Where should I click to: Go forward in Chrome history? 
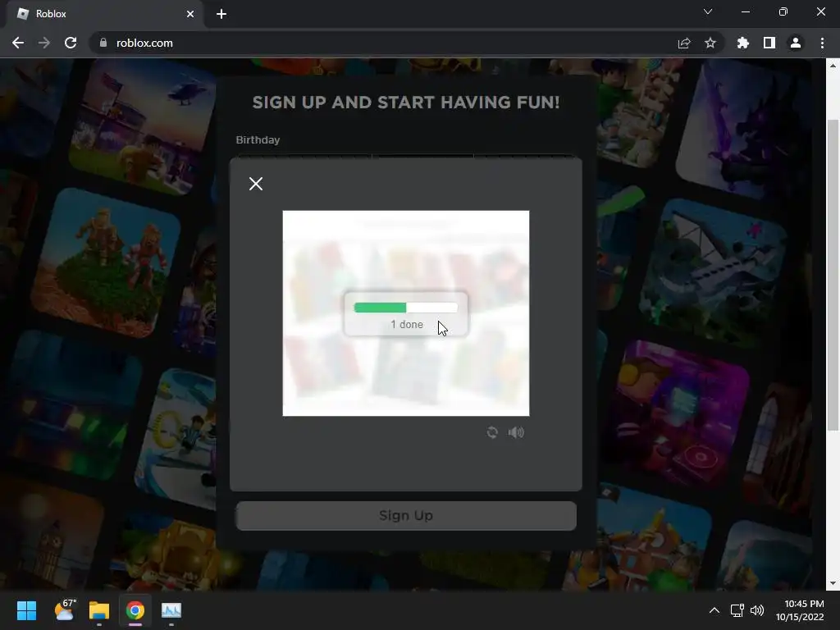click(44, 43)
